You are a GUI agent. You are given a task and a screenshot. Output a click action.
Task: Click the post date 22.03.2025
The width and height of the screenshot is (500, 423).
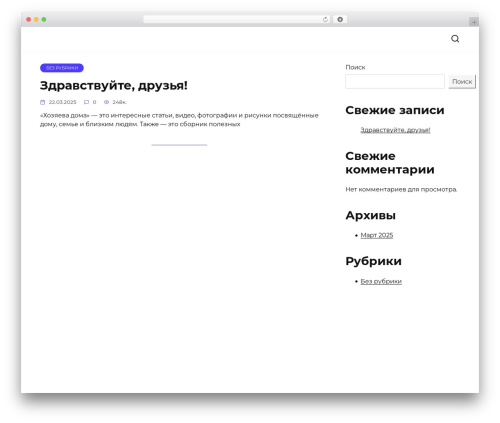pos(62,102)
